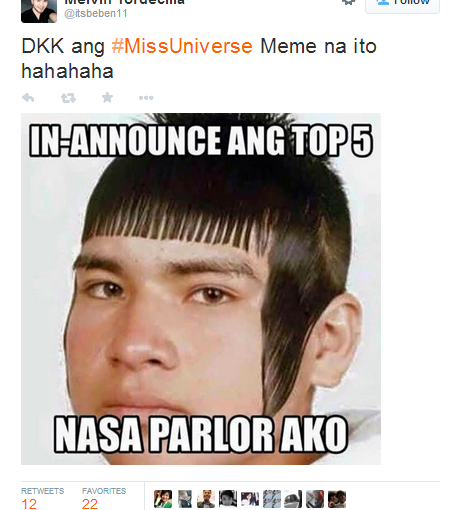
Task: Click the tweet author's profile avatar
Action: [39, 11]
